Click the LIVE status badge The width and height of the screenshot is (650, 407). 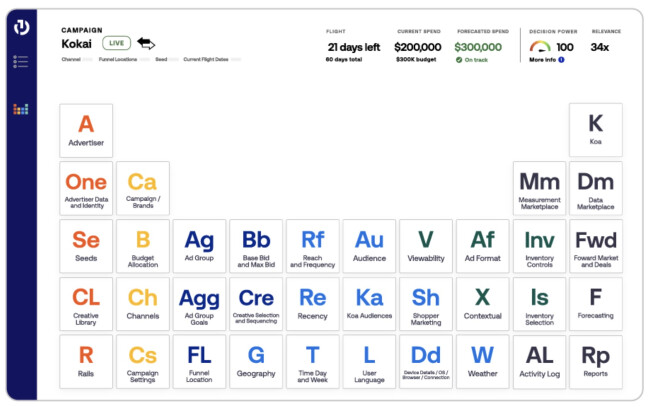(116, 43)
